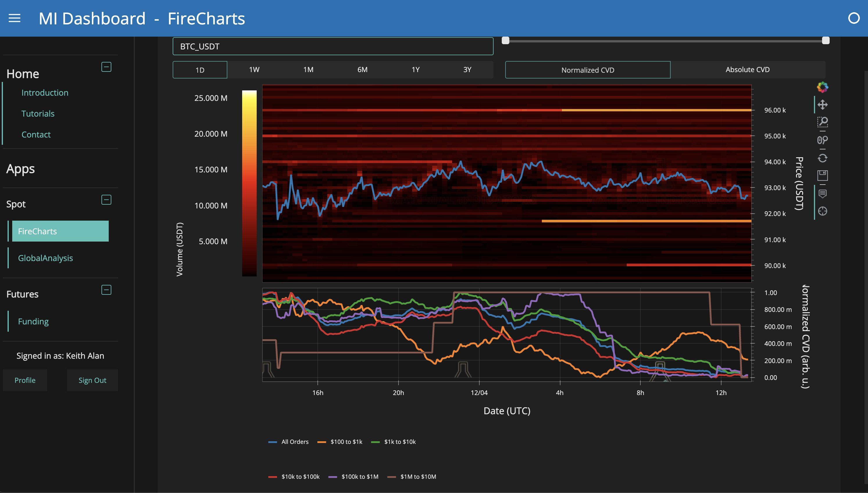The width and height of the screenshot is (868, 493).
Task: Reset the chart view with the reset icon
Action: pyautogui.click(x=823, y=158)
